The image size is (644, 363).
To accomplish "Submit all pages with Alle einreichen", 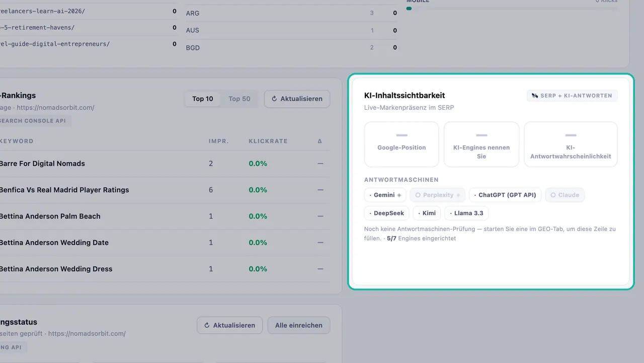I will [x=299, y=325].
